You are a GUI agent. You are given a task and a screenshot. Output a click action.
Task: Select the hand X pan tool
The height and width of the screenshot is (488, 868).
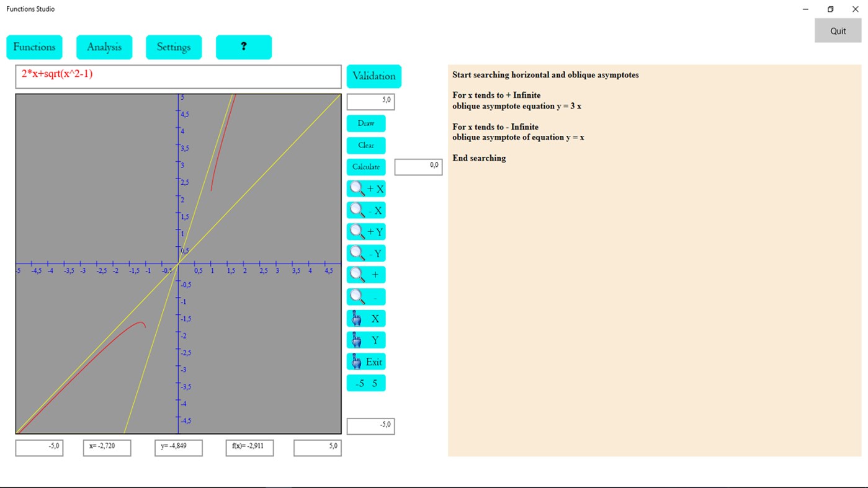click(365, 317)
